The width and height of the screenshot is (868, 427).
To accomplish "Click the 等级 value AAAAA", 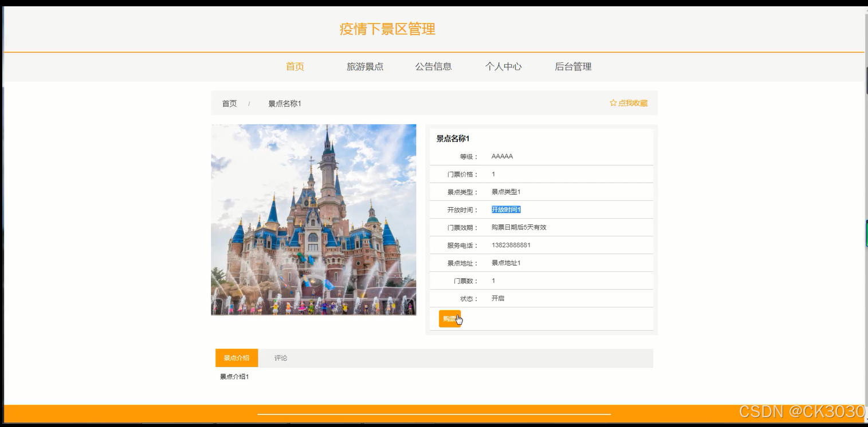I will [x=502, y=156].
